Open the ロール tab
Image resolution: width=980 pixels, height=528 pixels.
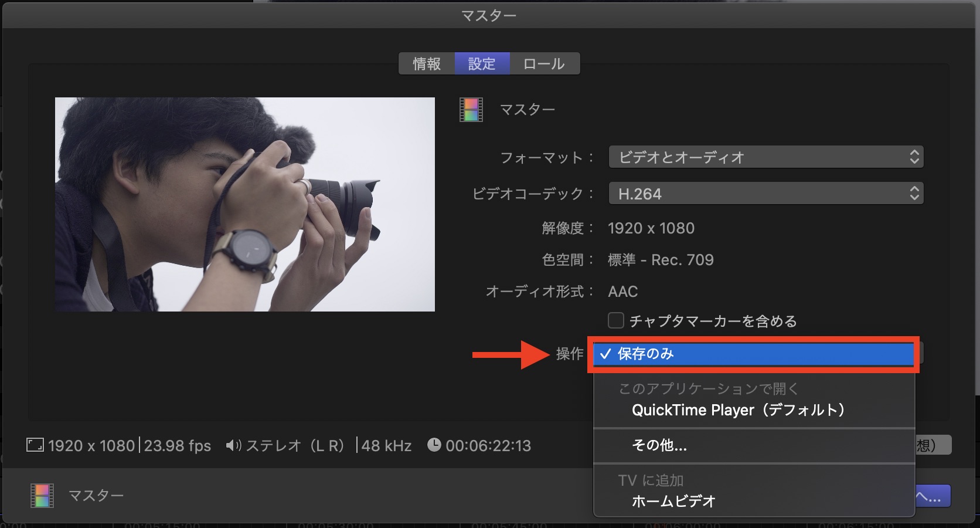pos(545,63)
